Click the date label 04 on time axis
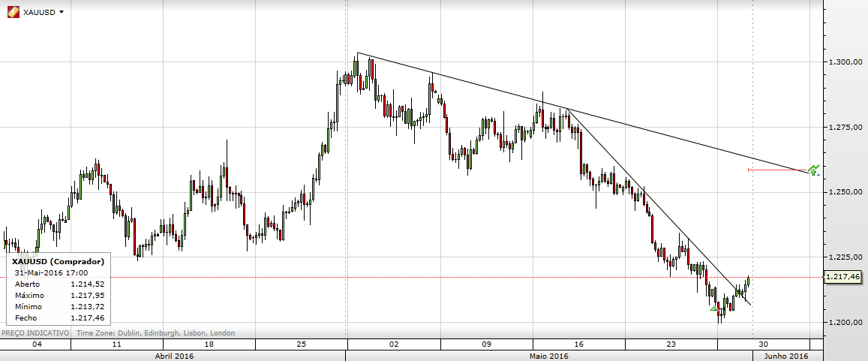 [37, 344]
